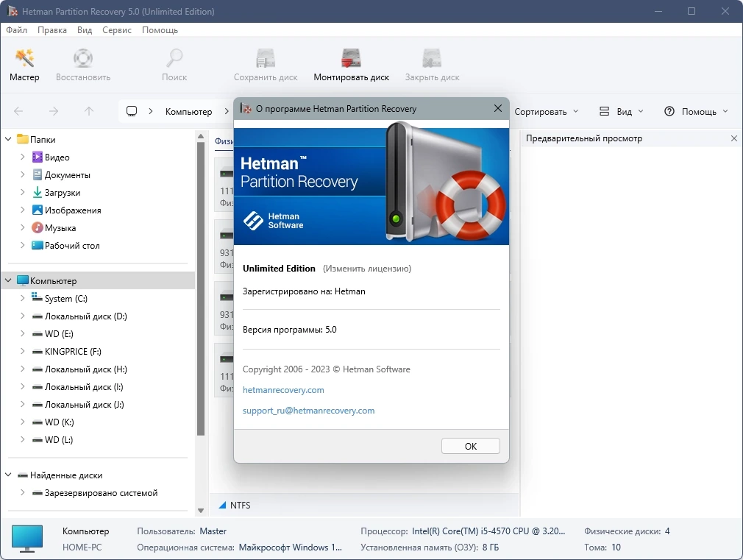743x560 pixels.
Task: Select WD (L:) in tree
Action: 59,439
